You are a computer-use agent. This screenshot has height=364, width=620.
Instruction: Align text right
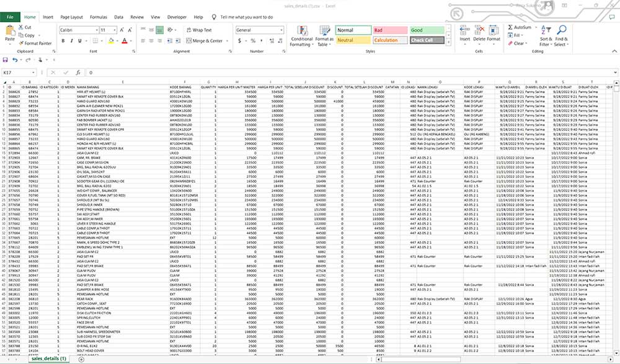pos(160,41)
